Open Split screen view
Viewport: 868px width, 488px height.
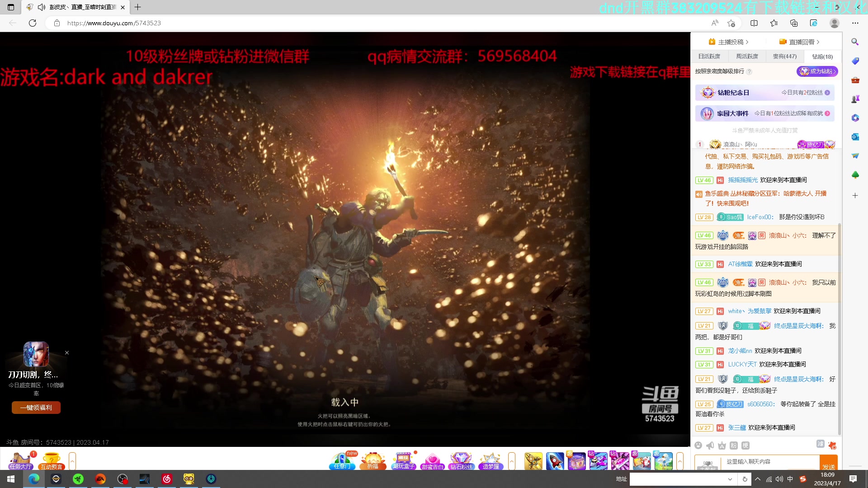(754, 23)
